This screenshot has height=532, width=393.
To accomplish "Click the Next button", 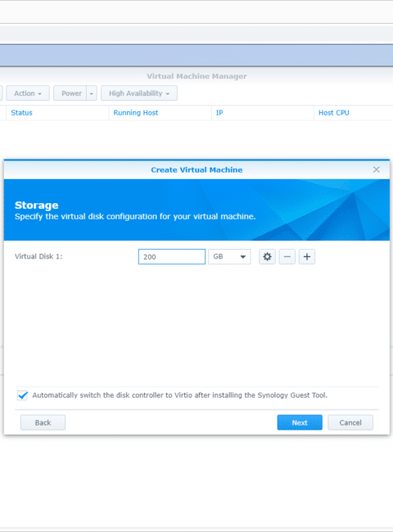I will pos(300,422).
